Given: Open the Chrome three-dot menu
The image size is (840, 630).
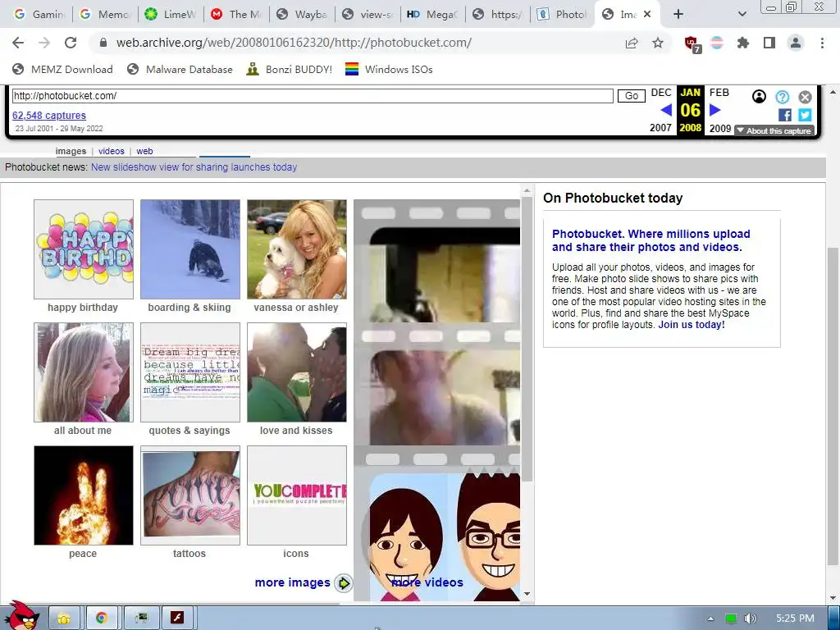Looking at the screenshot, I should point(822,43).
